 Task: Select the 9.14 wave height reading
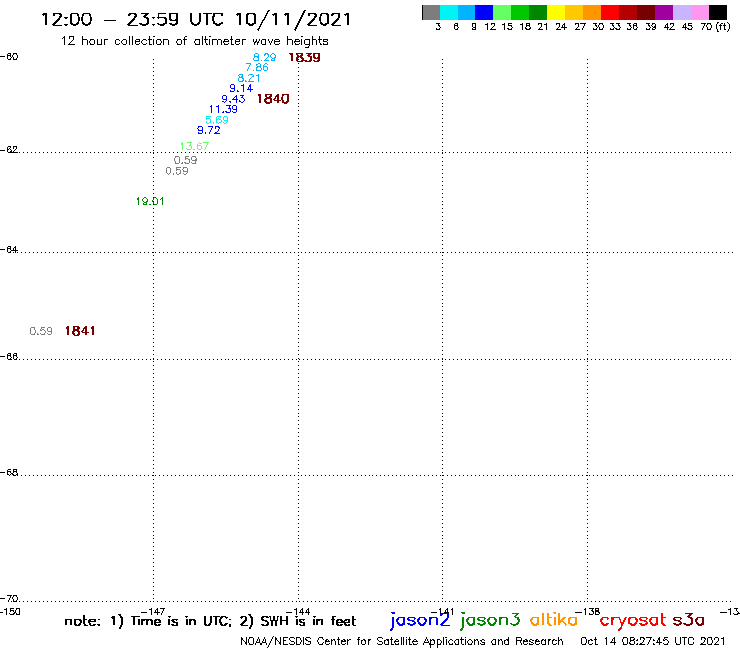pyautogui.click(x=241, y=88)
